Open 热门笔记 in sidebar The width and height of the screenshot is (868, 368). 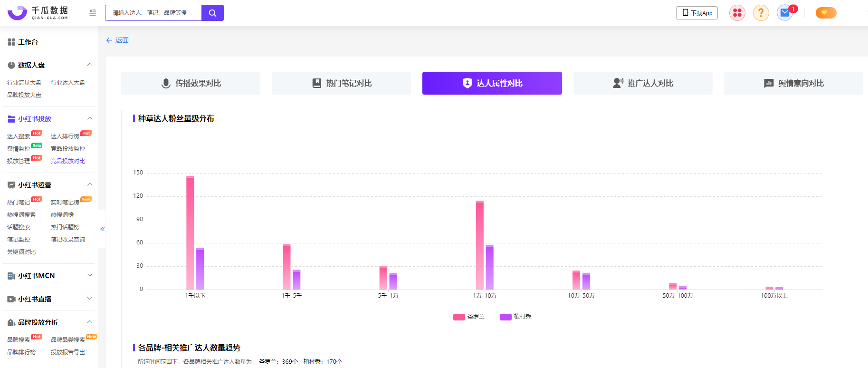[19, 203]
